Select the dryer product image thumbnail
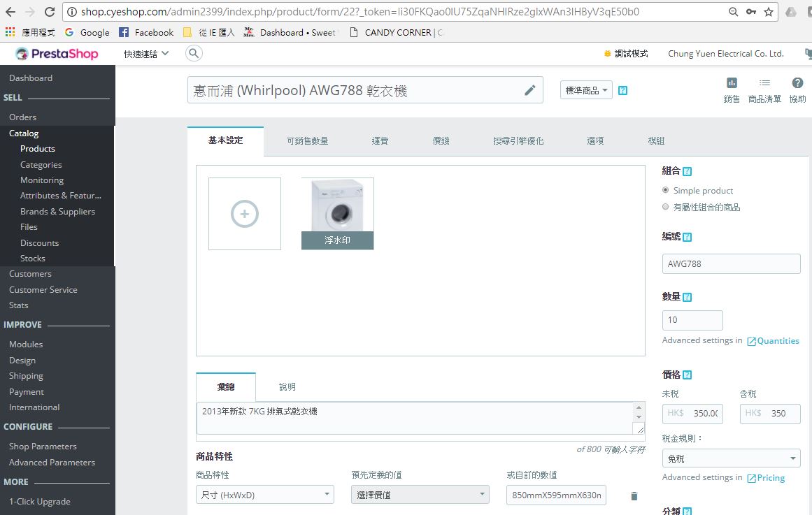The width and height of the screenshot is (812, 515). [338, 214]
